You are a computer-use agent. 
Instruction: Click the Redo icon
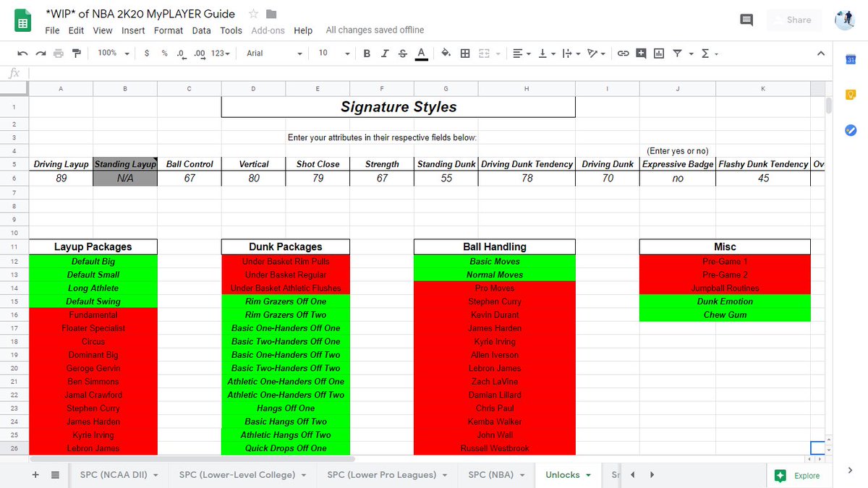pos(41,53)
